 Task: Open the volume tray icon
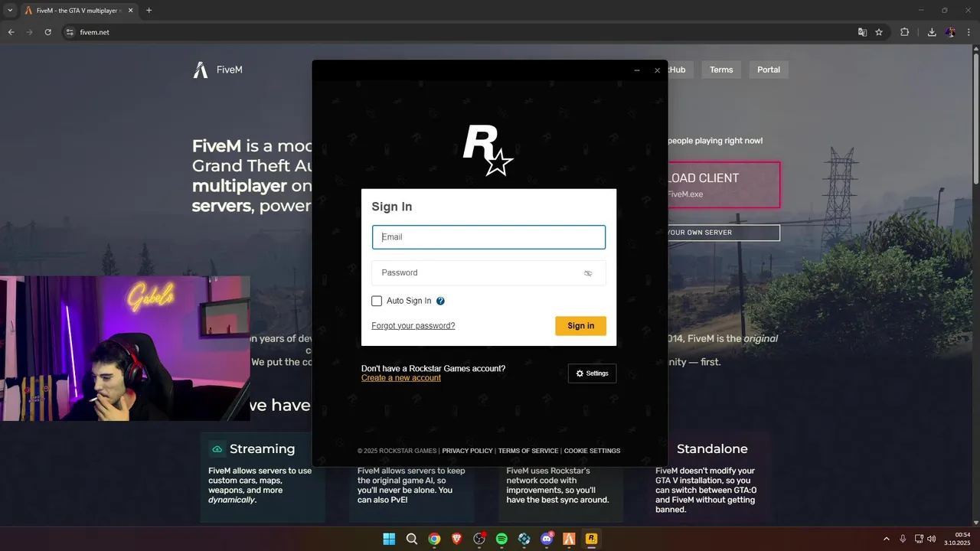(x=932, y=539)
